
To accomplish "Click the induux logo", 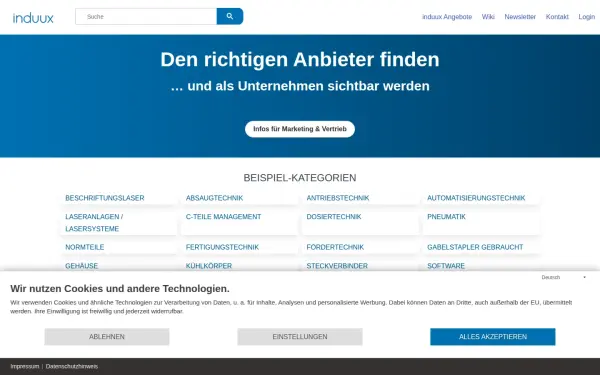I will coord(33,18).
